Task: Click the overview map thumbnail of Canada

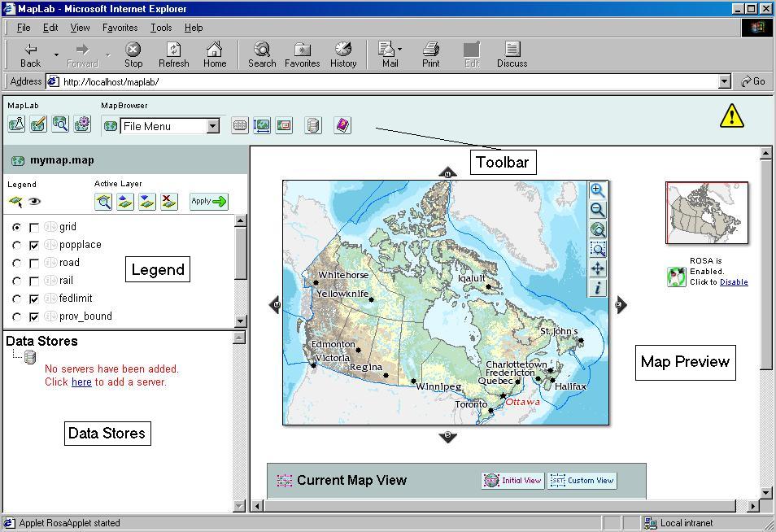Action: point(706,212)
